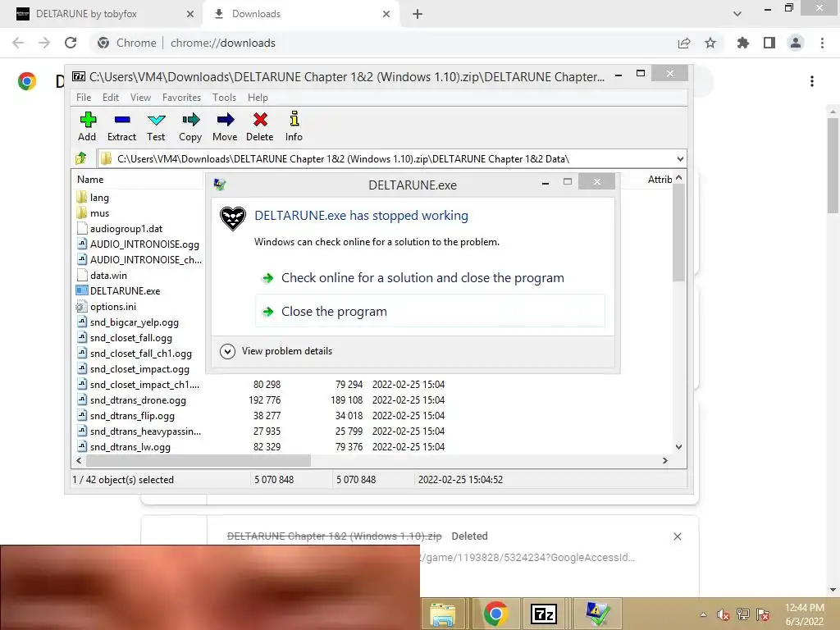Open the Edit menu in 7-Zip
This screenshot has height=630, width=840.
click(111, 98)
